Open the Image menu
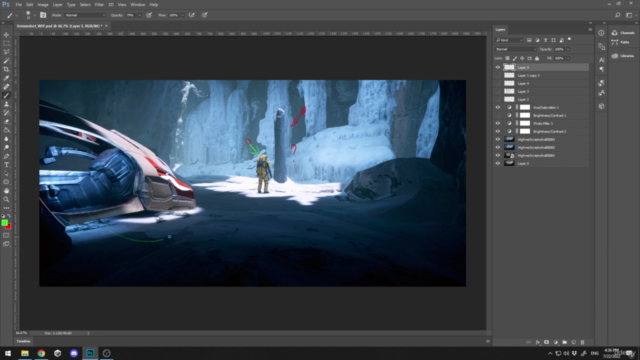This screenshot has width=640, height=360. pos(43,4)
